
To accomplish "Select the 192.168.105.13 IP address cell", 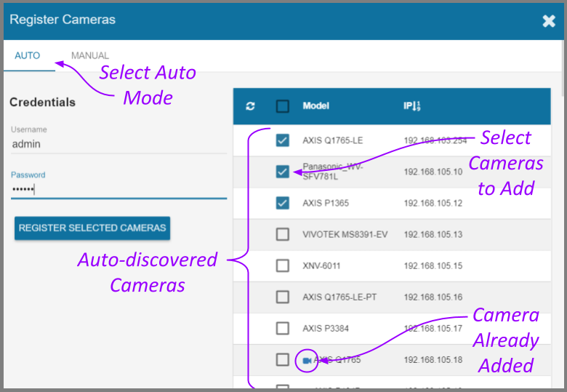I will tap(433, 235).
